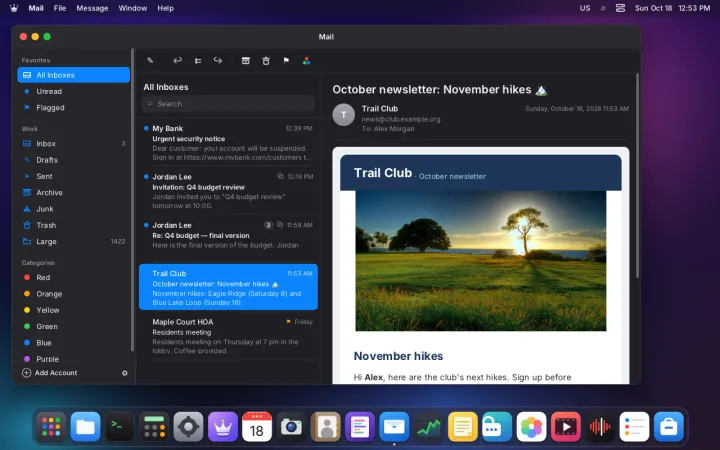Screen dimensions: 720x450
Task: Open Photos app in dock
Action: point(531,427)
